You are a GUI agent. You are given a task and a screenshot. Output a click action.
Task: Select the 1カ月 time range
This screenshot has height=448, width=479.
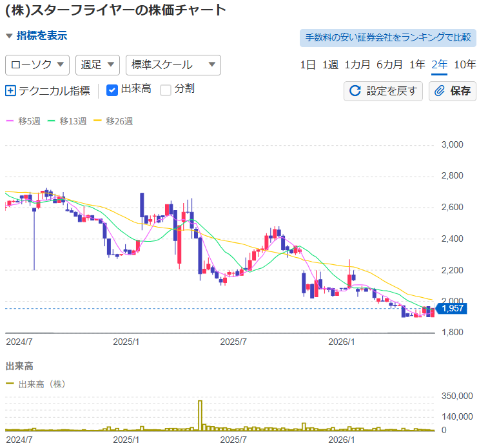click(x=357, y=64)
